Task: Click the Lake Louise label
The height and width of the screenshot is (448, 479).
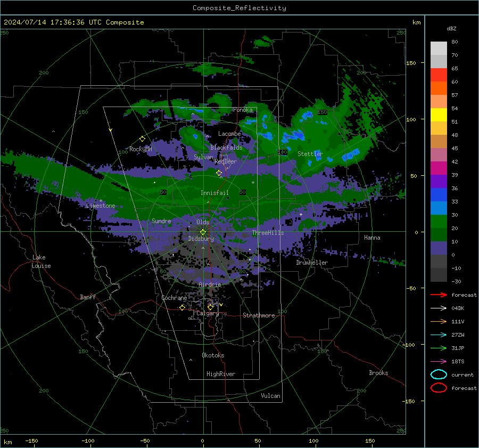Action: [x=41, y=262]
